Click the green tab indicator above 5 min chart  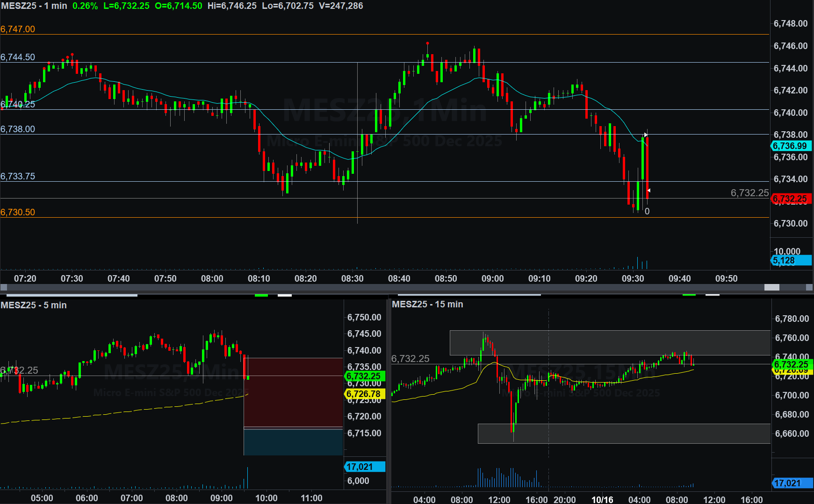(x=261, y=295)
